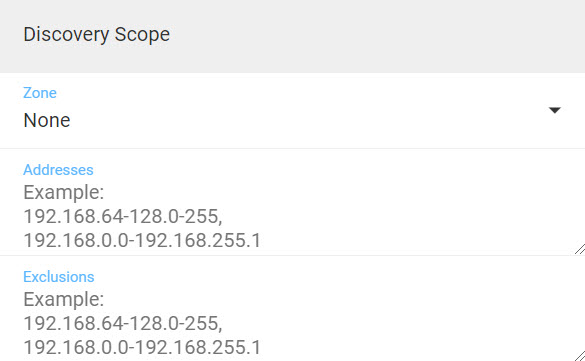Click empty space right of Addresses example text
585x361 pixels.
point(410,216)
